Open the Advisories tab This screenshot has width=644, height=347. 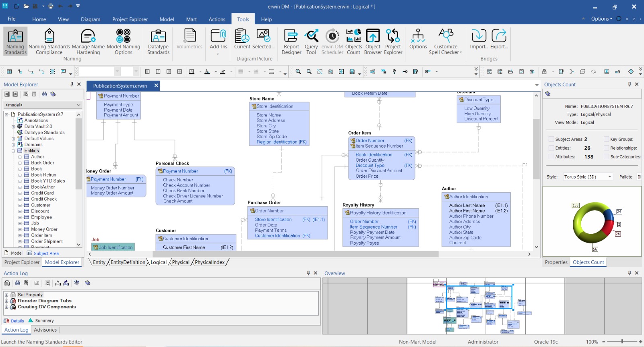pyautogui.click(x=45, y=330)
